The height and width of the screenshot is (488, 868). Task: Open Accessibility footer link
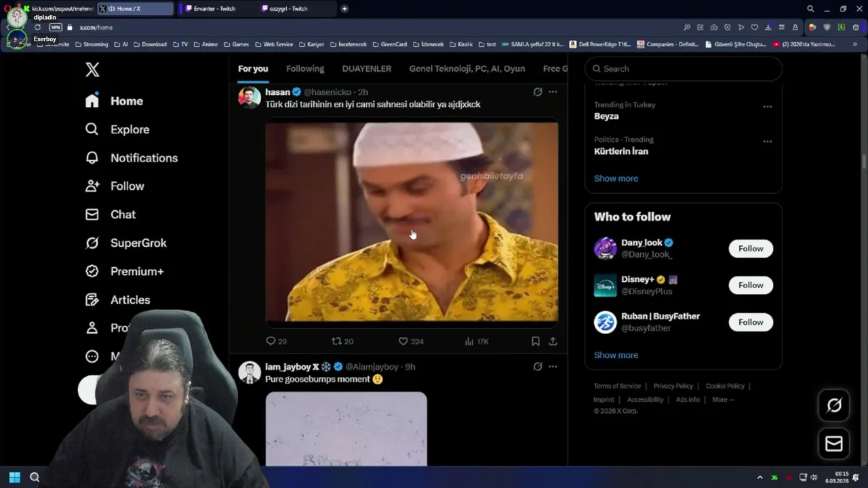(645, 400)
